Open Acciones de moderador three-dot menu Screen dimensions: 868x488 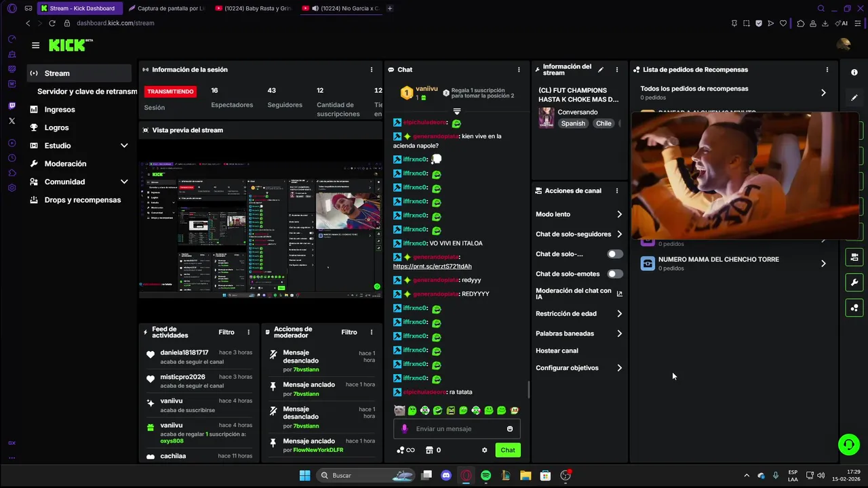[371, 332]
